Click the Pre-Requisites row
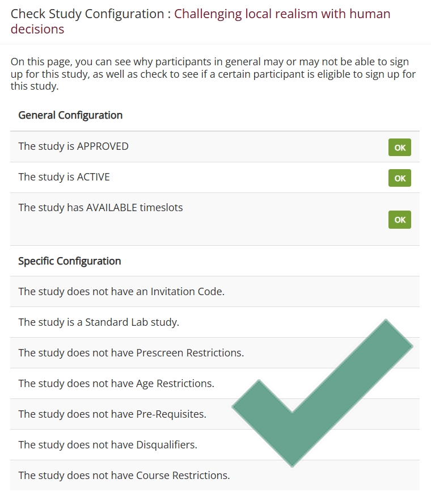 point(215,414)
